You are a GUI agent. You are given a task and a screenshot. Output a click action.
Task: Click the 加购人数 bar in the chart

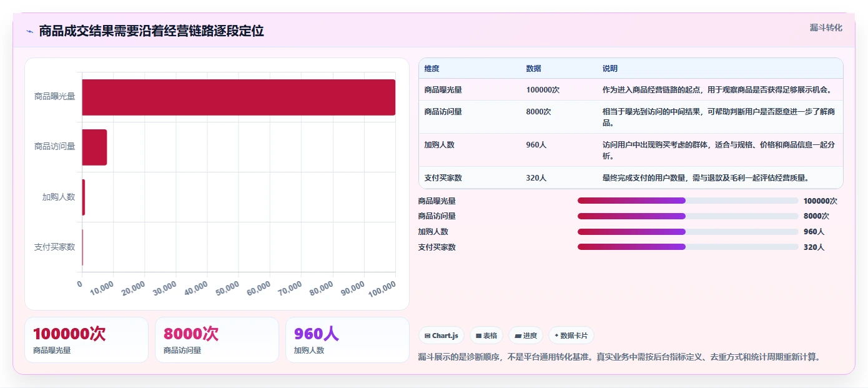(x=83, y=197)
